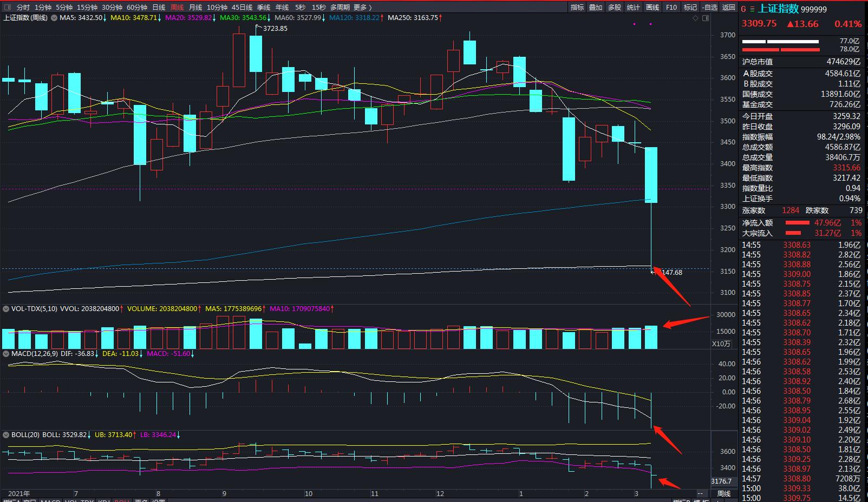
Task: Click the 叠加 overlay button
Action: pos(596,7)
